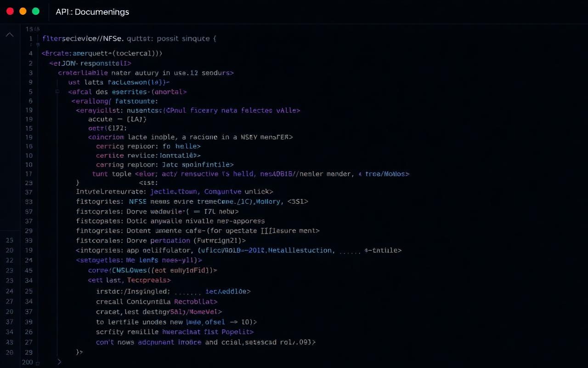Click the '<oincriom lacte inoble' line
The image size is (588, 368).
[190, 137]
